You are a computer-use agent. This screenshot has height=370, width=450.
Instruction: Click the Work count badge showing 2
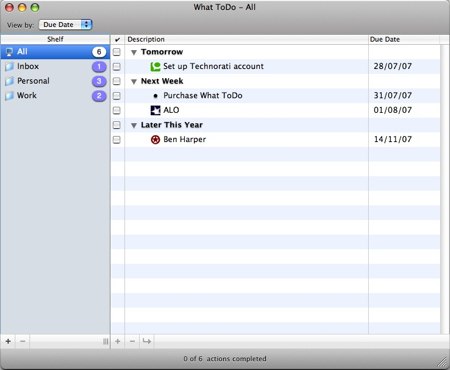pyautogui.click(x=99, y=96)
